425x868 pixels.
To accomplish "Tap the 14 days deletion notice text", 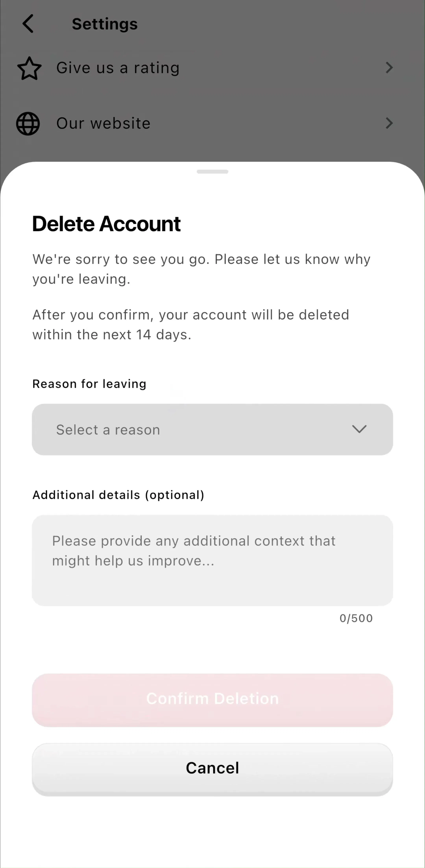I will (191, 325).
